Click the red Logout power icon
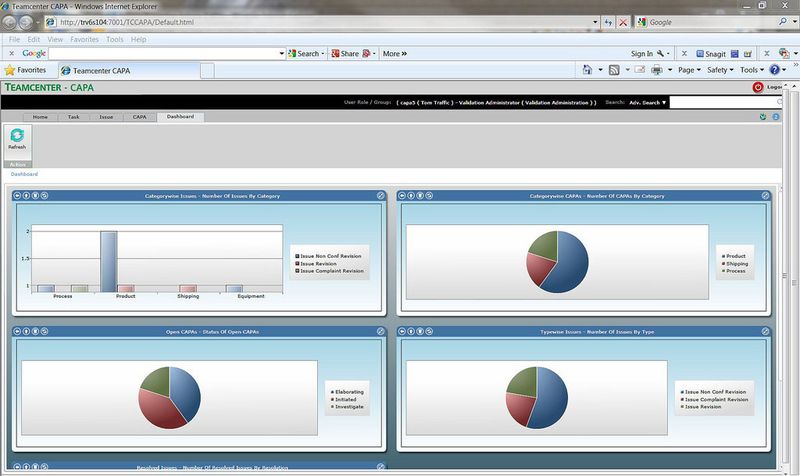This screenshot has width=800, height=476. pyautogui.click(x=758, y=87)
